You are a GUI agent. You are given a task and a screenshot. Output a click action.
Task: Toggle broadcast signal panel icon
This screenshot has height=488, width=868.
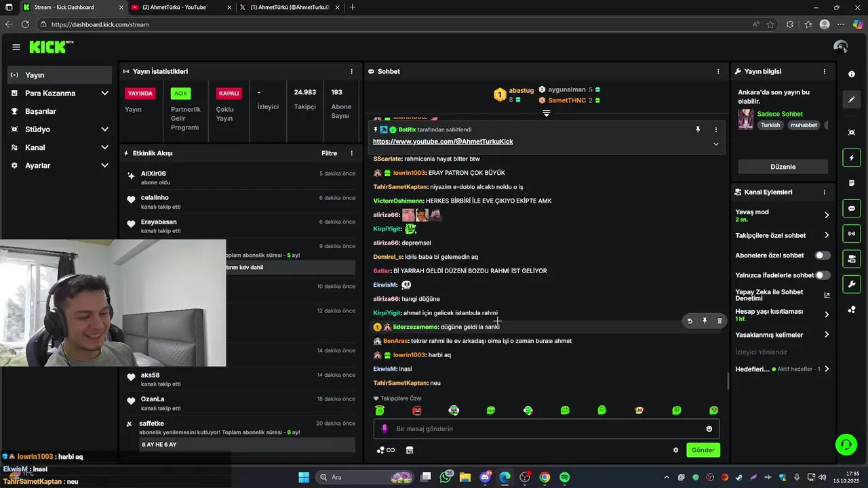click(852, 234)
